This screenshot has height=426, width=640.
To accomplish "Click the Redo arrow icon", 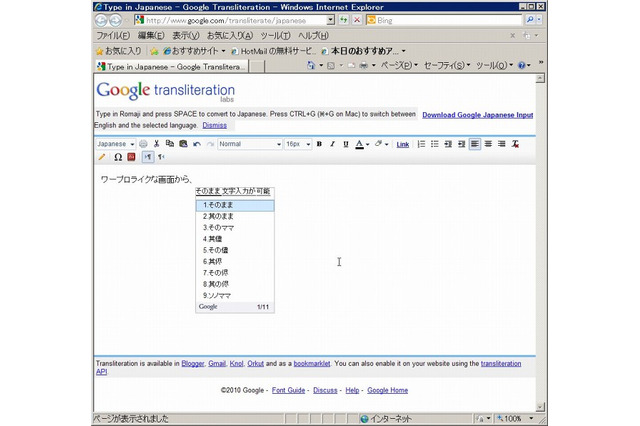I will (x=210, y=144).
